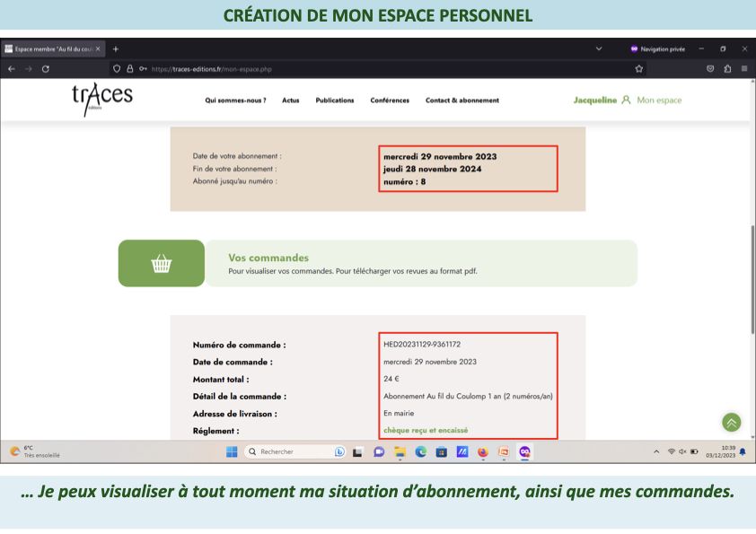Open the Pocket save icon in toolbar
Image resolution: width=756 pixels, height=534 pixels.
(710, 69)
